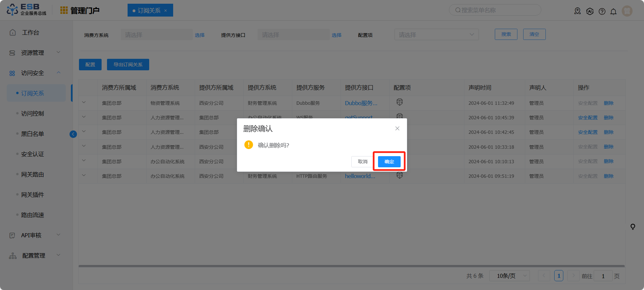
Task: Open 访问控制 in the sidebar
Action: [x=32, y=114]
